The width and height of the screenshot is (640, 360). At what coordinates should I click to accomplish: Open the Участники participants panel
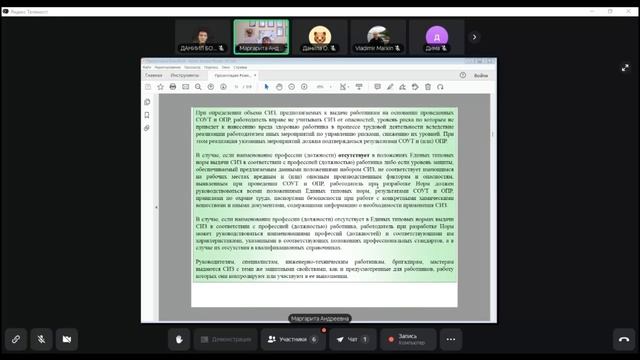[x=293, y=339]
